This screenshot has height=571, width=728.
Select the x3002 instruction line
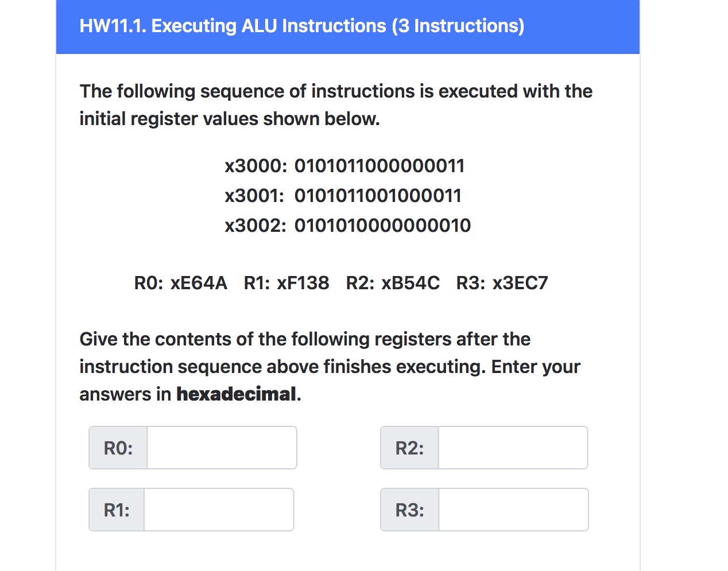tap(347, 226)
